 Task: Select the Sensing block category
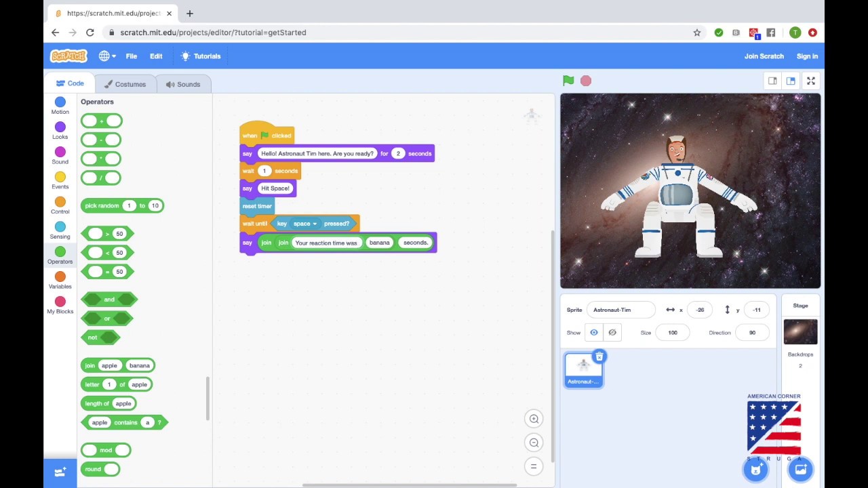(x=60, y=230)
